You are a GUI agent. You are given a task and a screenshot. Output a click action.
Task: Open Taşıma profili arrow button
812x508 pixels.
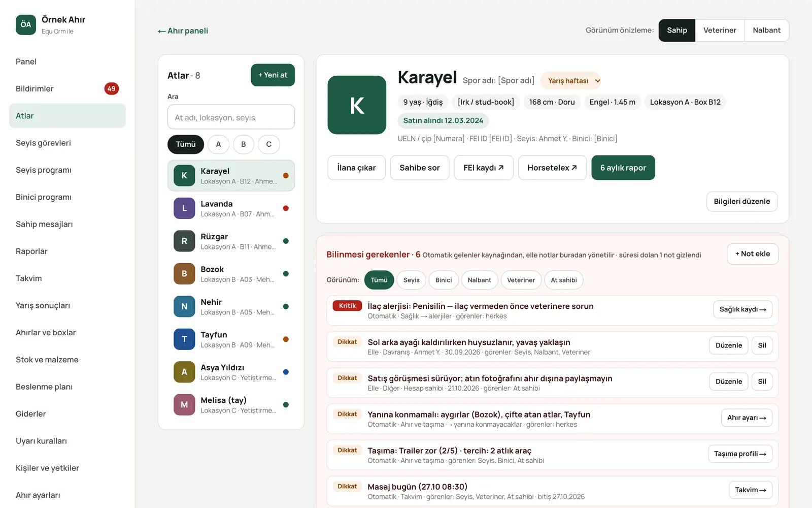(x=740, y=454)
